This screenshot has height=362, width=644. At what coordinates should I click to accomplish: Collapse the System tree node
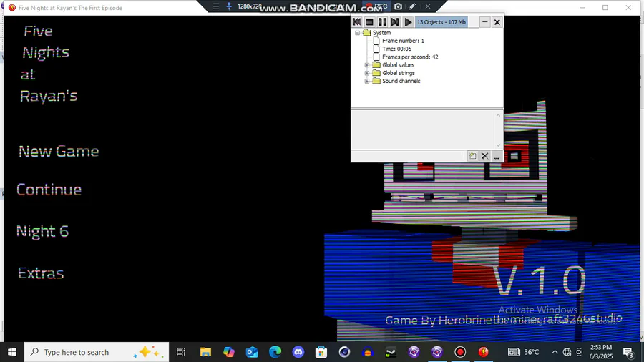[x=357, y=33]
